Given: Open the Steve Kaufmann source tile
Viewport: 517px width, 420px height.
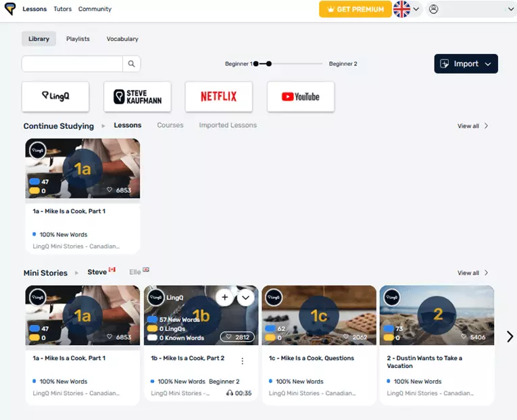Looking at the screenshot, I should [x=137, y=97].
